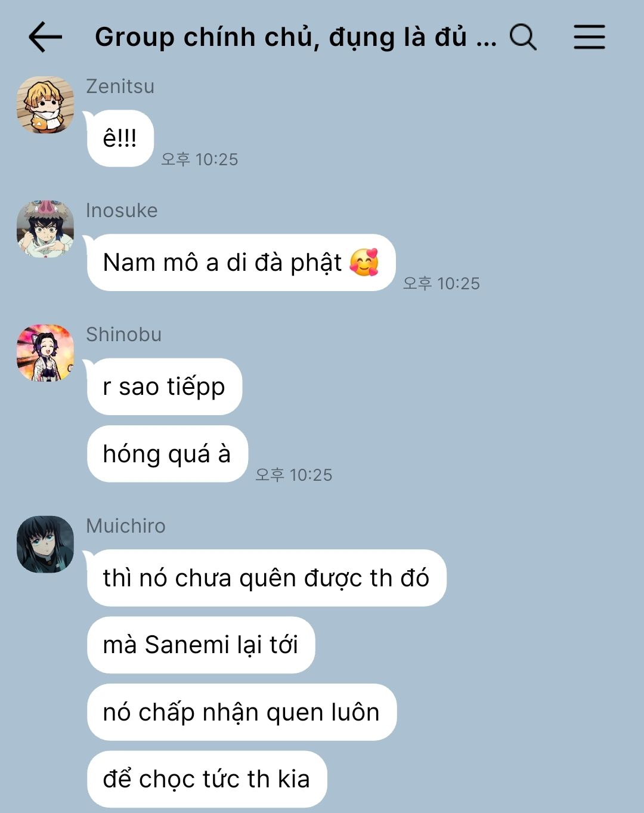Click the Zenitsu sender name

[120, 86]
